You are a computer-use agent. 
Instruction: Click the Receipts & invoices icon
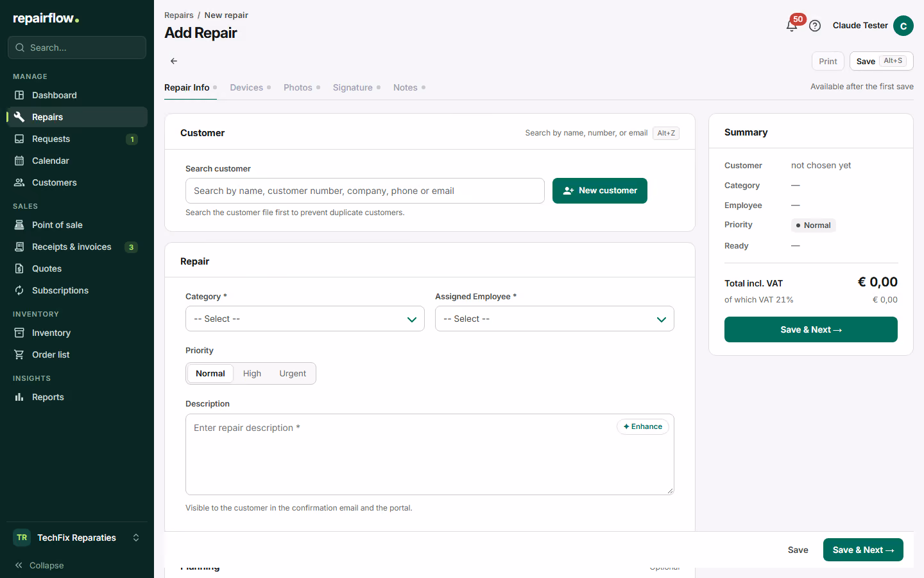pos(19,247)
